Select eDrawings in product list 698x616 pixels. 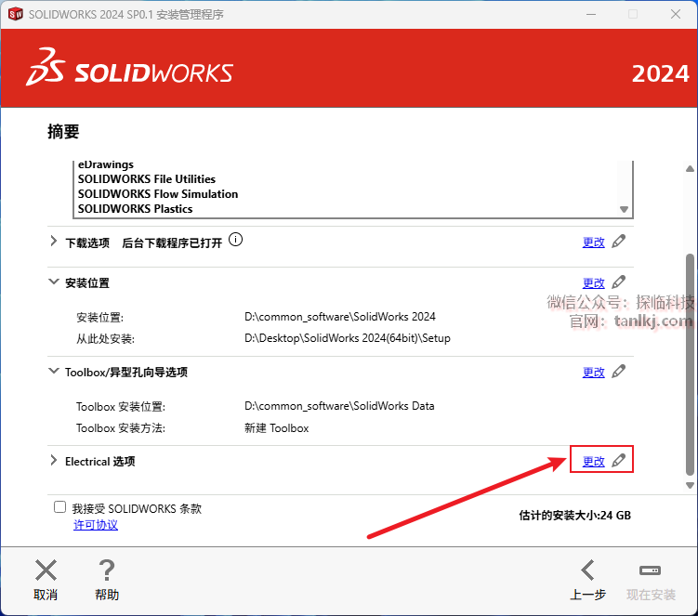106,164
